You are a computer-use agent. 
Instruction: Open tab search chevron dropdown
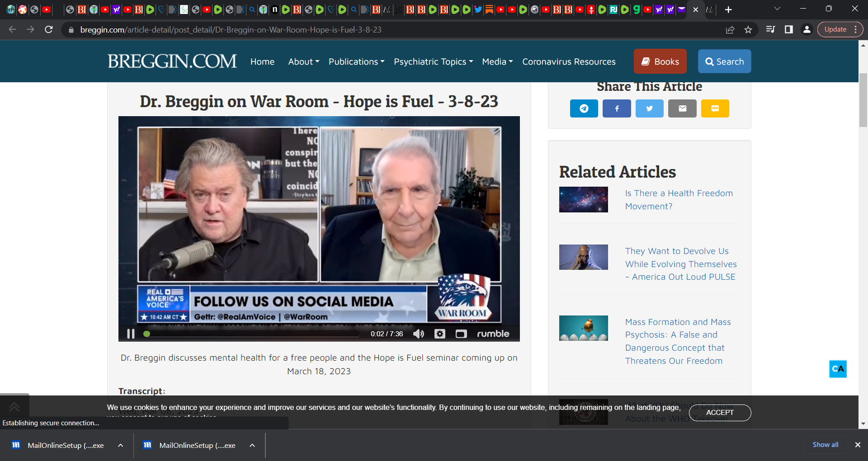coord(777,9)
